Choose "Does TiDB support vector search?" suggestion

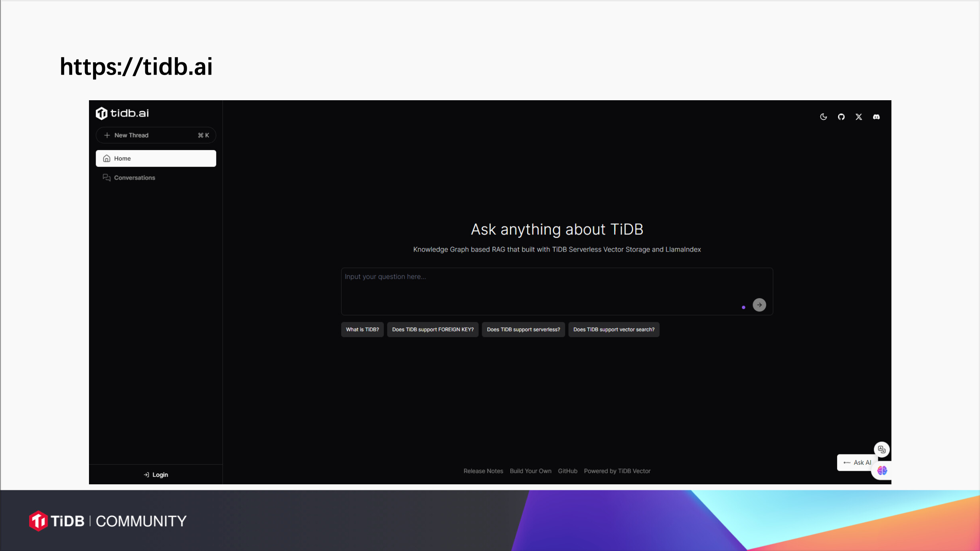point(614,329)
